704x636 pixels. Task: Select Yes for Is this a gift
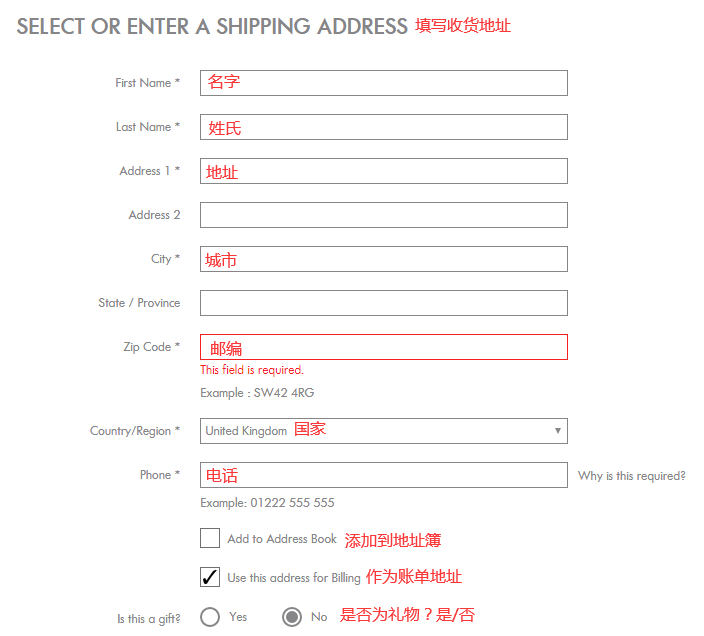click(210, 617)
